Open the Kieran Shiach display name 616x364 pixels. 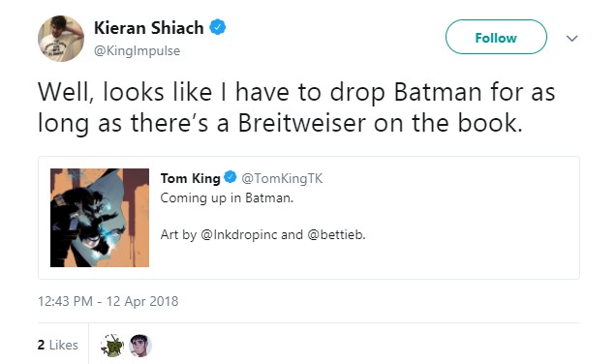point(148,28)
